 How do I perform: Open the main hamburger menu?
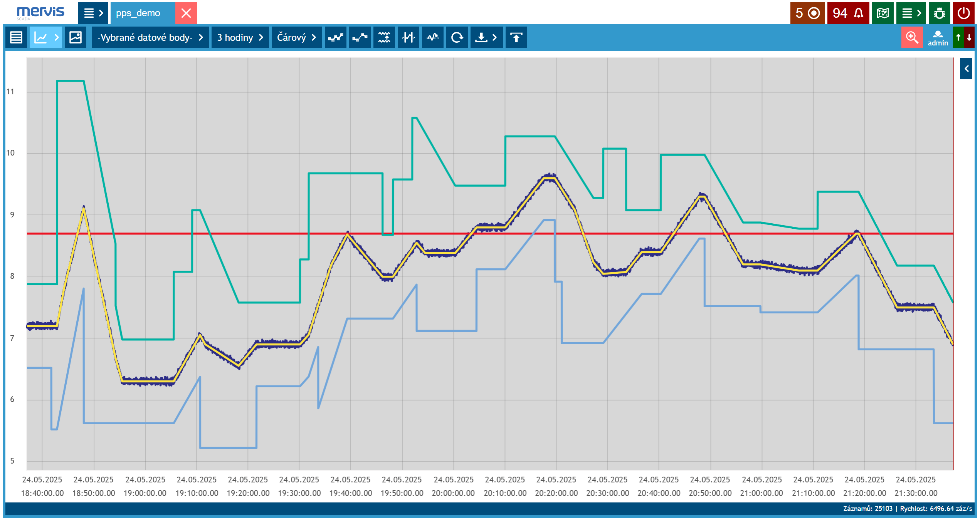(x=93, y=13)
